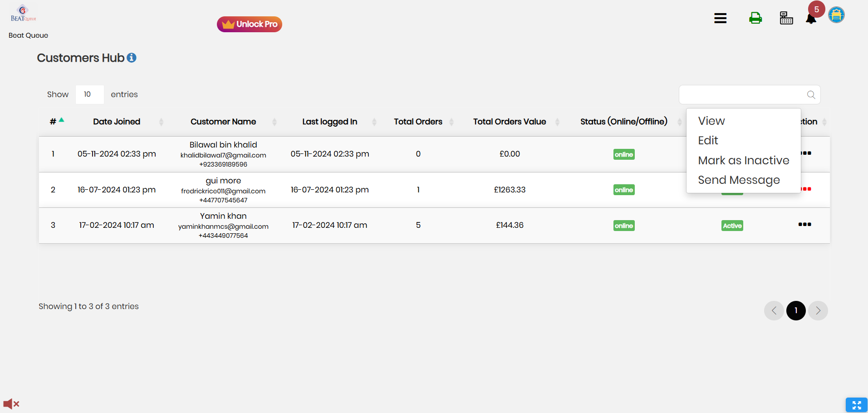This screenshot has width=868, height=413.
Task: Click the Beat Queue logo
Action: click(23, 14)
